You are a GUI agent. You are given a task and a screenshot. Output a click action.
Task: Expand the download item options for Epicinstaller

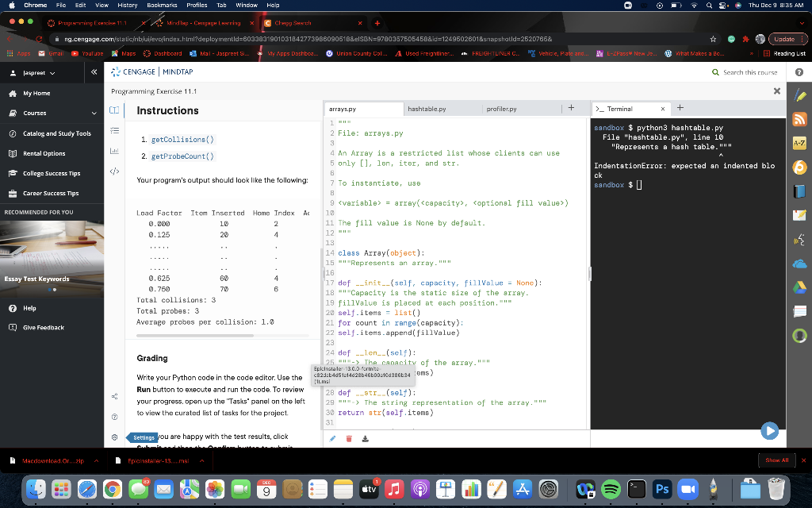point(202,460)
